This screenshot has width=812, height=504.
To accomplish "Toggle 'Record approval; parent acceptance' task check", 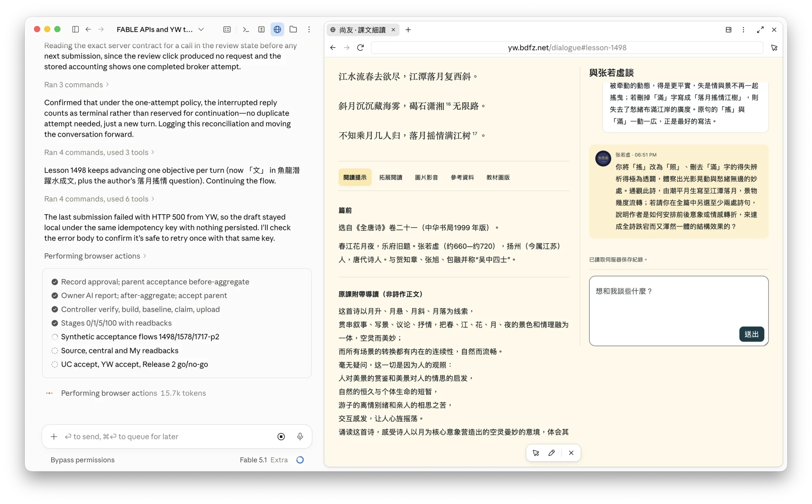I will (x=55, y=282).
